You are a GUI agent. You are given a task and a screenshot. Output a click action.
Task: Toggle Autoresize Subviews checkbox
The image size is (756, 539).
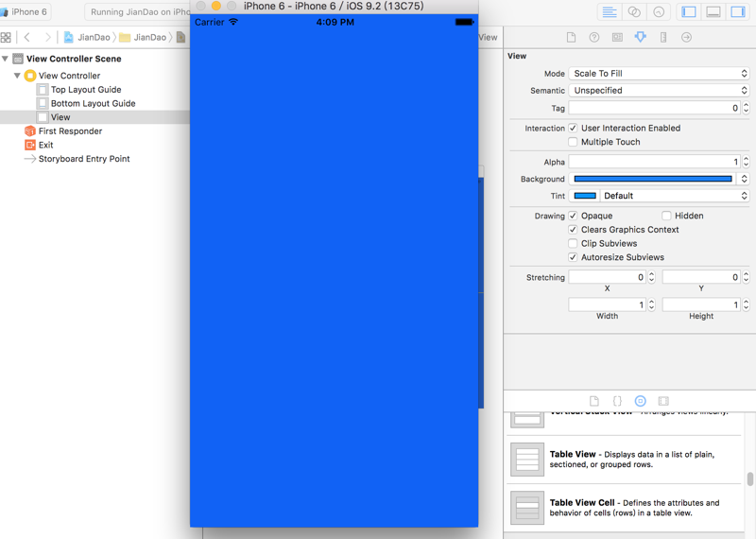(x=573, y=257)
